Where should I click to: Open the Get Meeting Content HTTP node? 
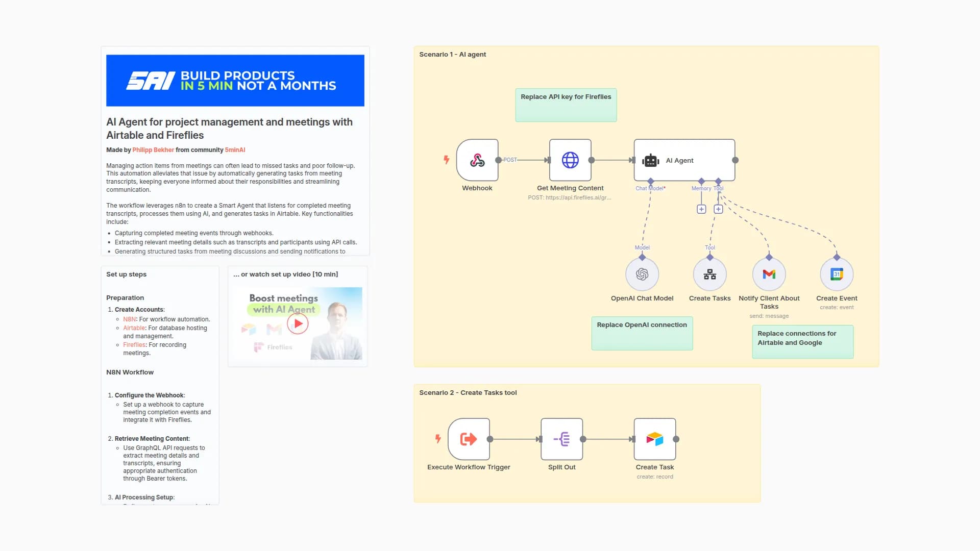pos(570,160)
